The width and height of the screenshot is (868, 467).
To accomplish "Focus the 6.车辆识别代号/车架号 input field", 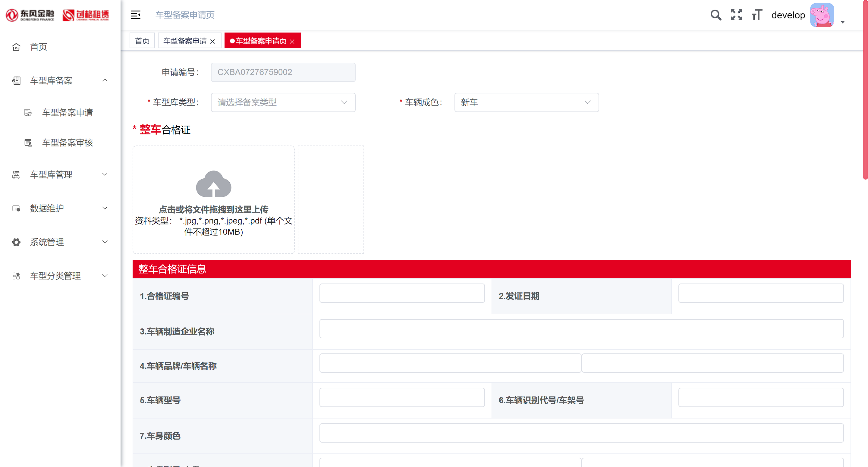I will coord(761,397).
